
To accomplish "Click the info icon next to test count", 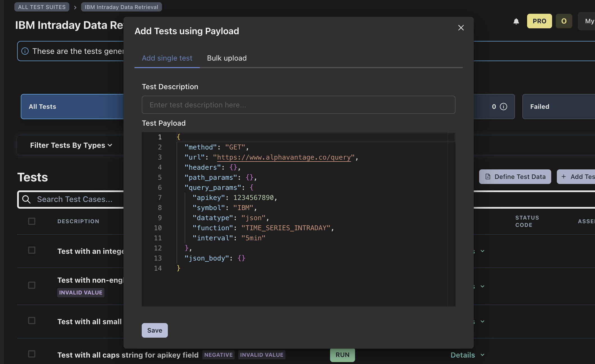I will point(503,106).
